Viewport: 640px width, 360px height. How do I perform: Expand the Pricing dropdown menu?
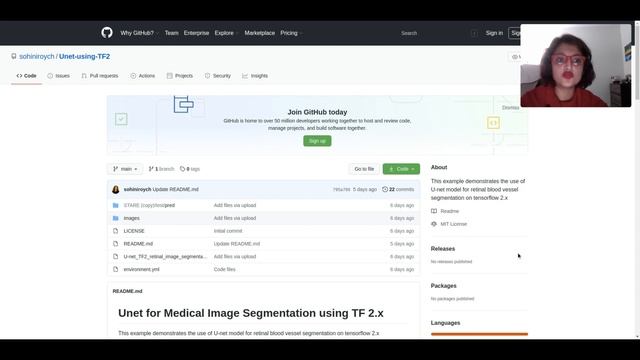[291, 33]
